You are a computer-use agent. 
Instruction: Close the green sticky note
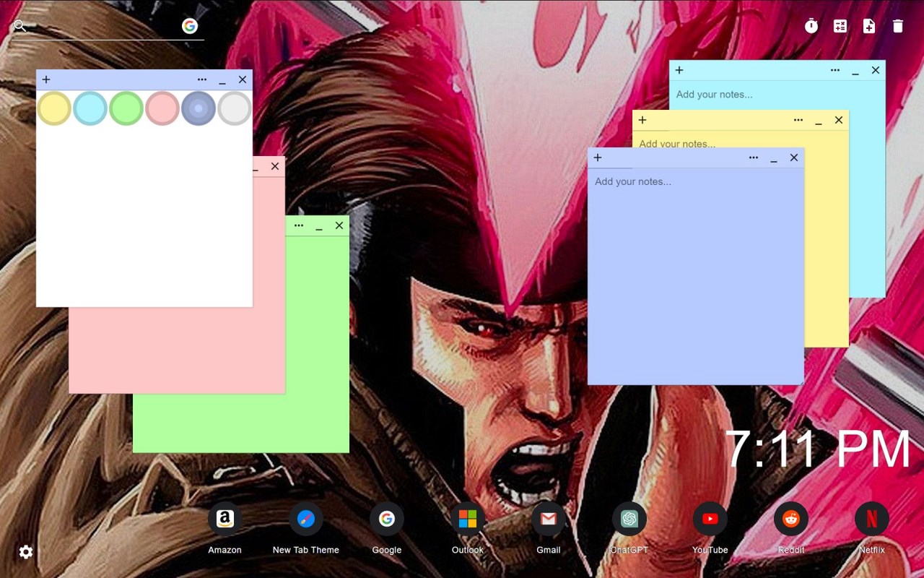click(x=339, y=225)
